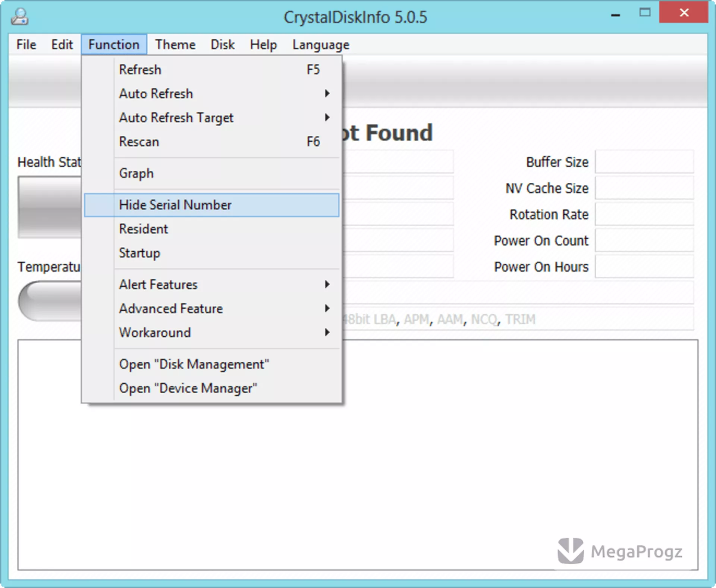
Task: Toggle Hide Serial Number option
Action: point(211,205)
